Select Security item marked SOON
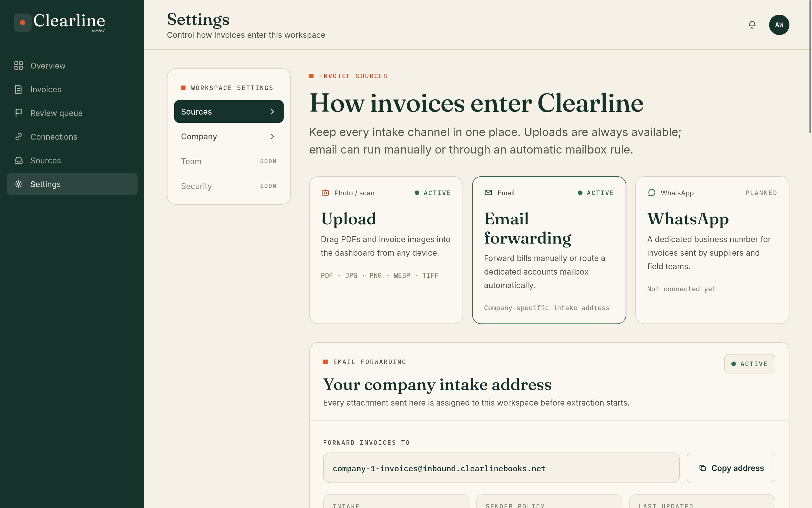812x508 pixels. point(229,186)
